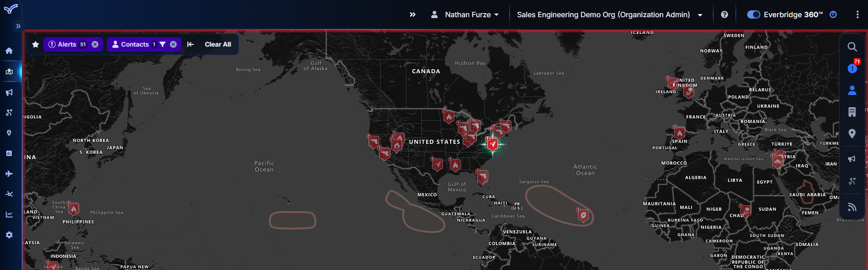Click the megaphone icon in left sidebar
The height and width of the screenshot is (270, 868).
coord(9,92)
